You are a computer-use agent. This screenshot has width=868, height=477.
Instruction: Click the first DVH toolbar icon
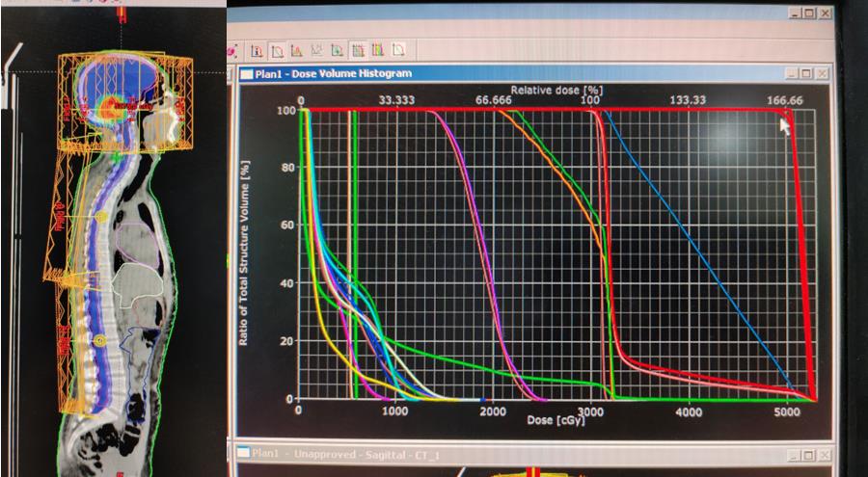coord(258,49)
